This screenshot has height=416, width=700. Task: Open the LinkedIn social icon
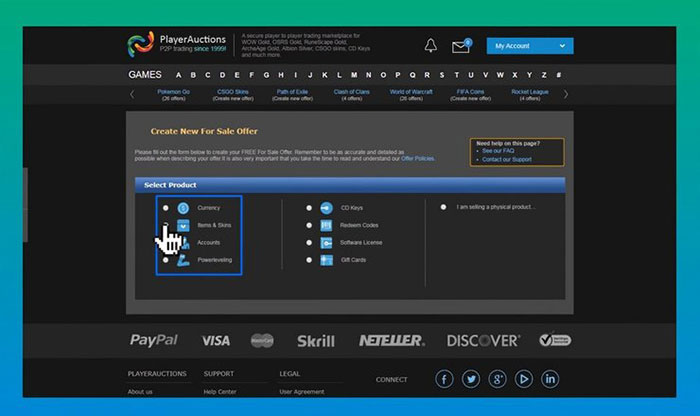coord(549,379)
